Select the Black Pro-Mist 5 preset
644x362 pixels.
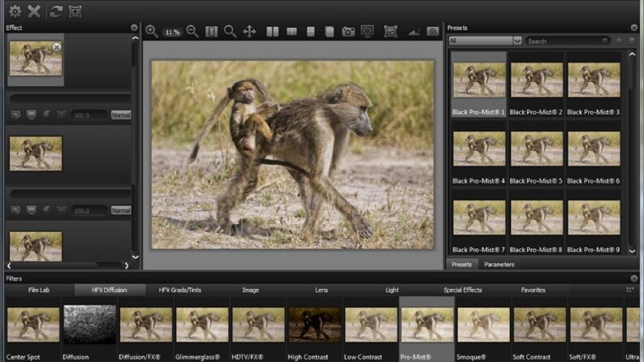536,153
